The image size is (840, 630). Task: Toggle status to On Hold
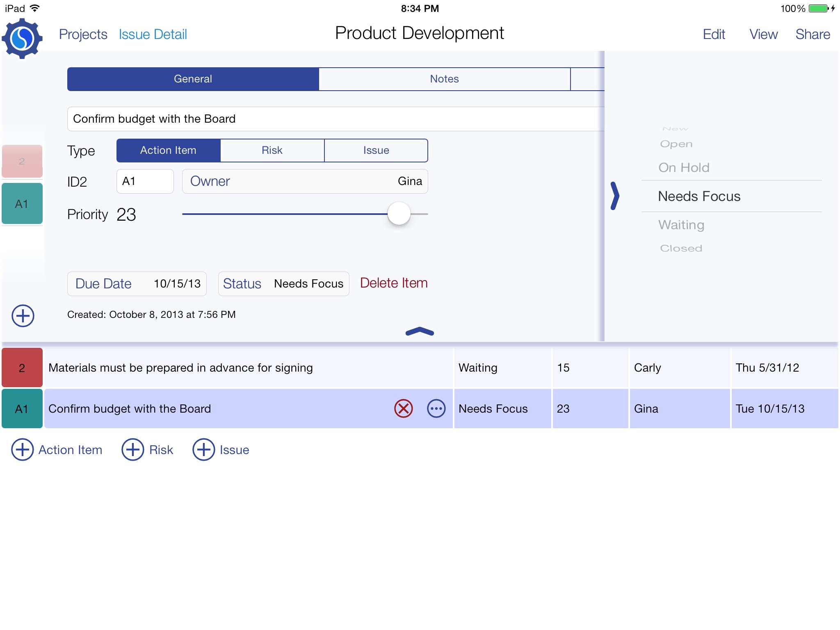tap(684, 167)
